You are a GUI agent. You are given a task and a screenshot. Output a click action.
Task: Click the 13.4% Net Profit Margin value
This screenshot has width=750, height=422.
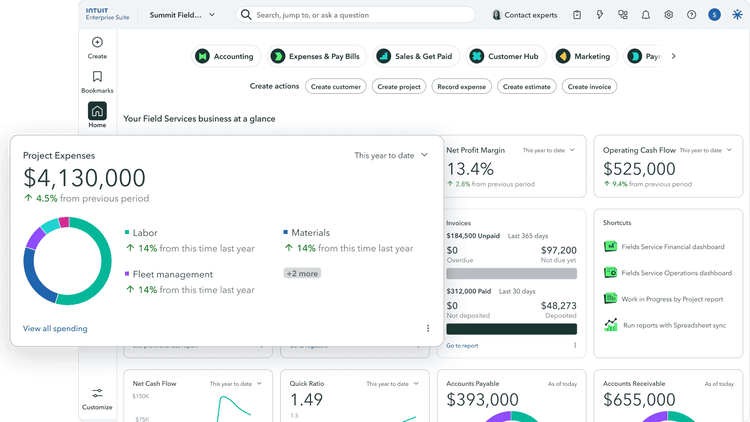click(x=470, y=169)
